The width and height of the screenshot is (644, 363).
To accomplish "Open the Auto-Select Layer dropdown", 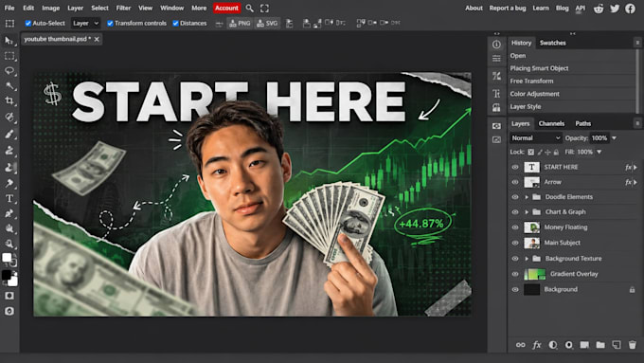I will (85, 23).
